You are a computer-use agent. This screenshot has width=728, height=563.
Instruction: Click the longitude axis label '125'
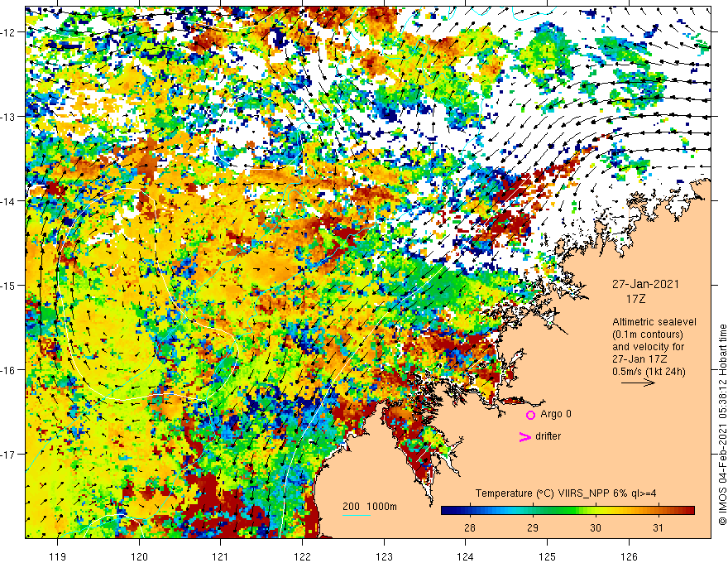[547, 556]
